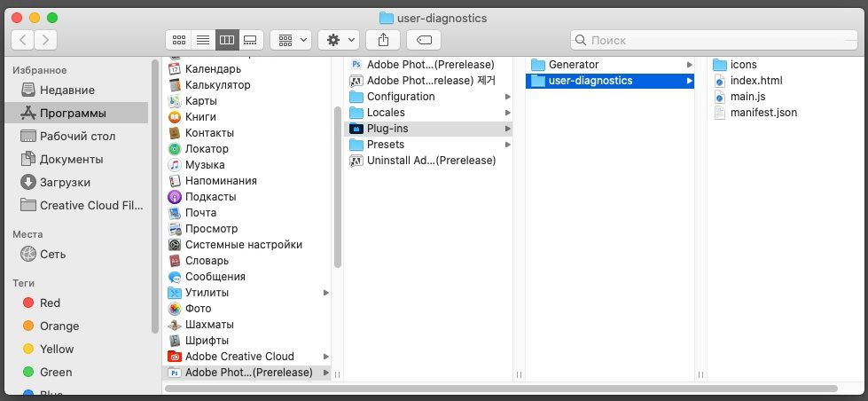
Task: Select the Калькулятор app icon
Action: 175,85
